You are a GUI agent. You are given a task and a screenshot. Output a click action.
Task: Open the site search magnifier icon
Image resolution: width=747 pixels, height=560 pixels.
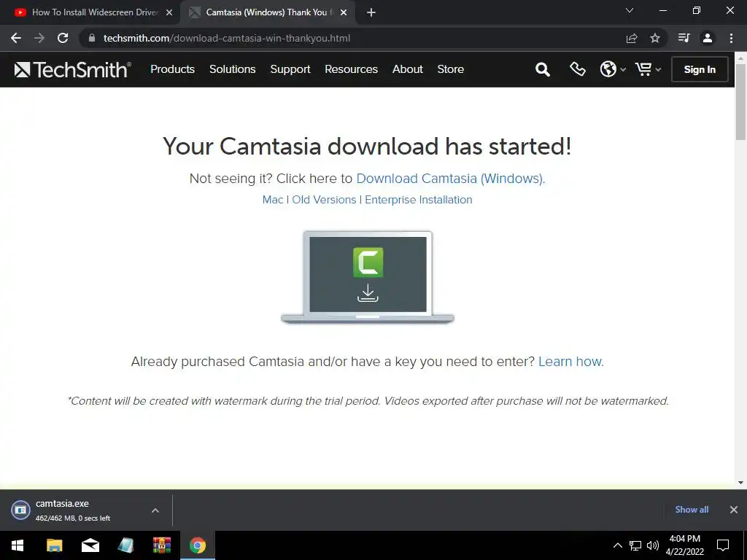click(x=542, y=69)
